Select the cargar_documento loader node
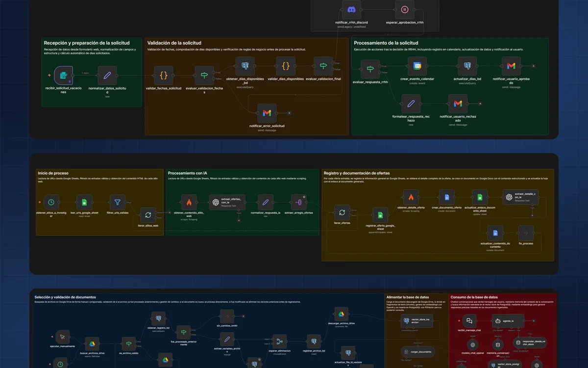 (x=418, y=352)
